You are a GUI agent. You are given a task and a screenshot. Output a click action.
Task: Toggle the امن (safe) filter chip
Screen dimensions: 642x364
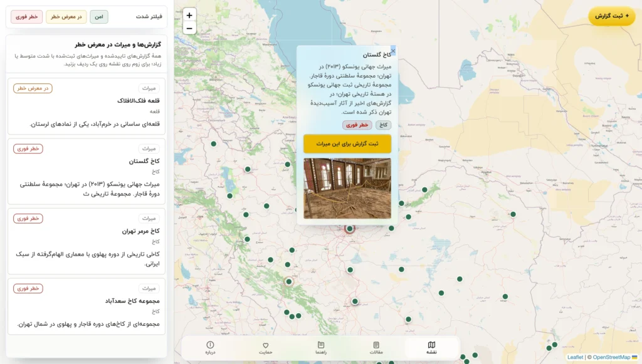[x=98, y=17]
